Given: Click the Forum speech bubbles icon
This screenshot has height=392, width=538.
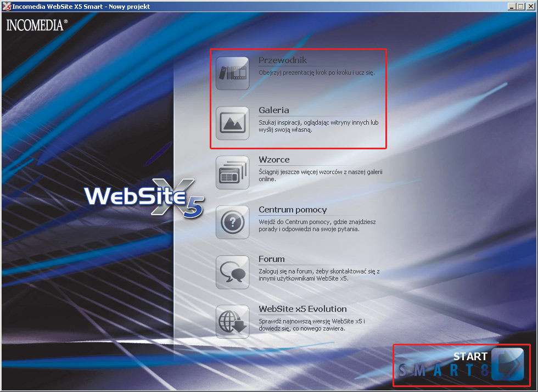Looking at the screenshot, I should pyautogui.click(x=232, y=272).
